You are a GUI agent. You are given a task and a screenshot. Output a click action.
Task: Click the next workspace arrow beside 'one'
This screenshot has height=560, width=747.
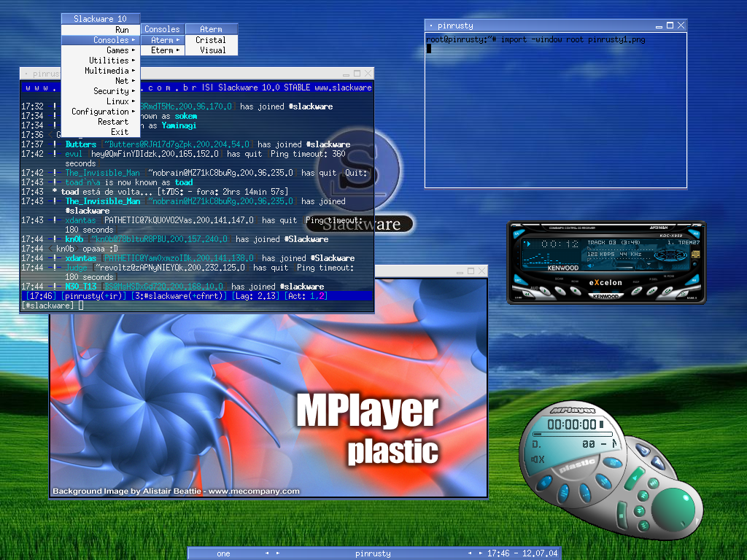point(278,553)
